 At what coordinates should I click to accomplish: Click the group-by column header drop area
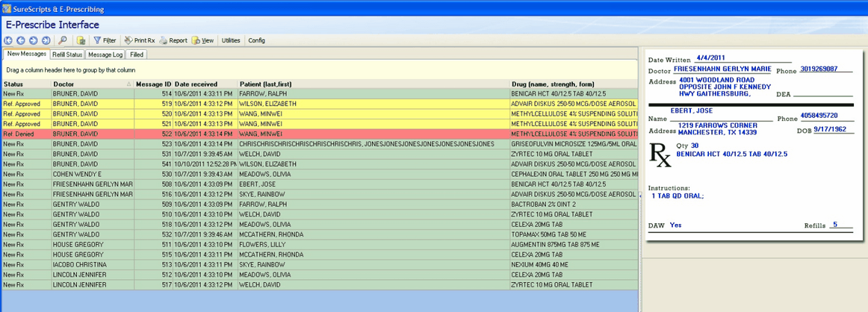[x=320, y=70]
